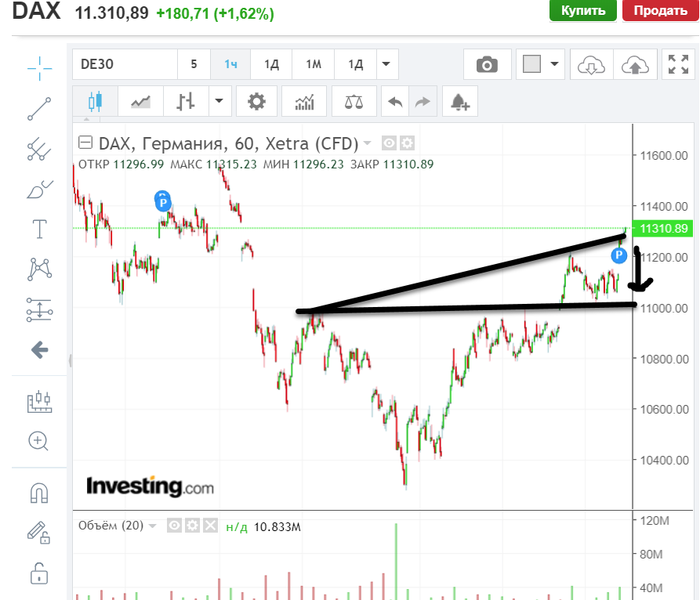This screenshot has height=600, width=700.
Task: Open the indicators chart icon
Action: pos(304,101)
